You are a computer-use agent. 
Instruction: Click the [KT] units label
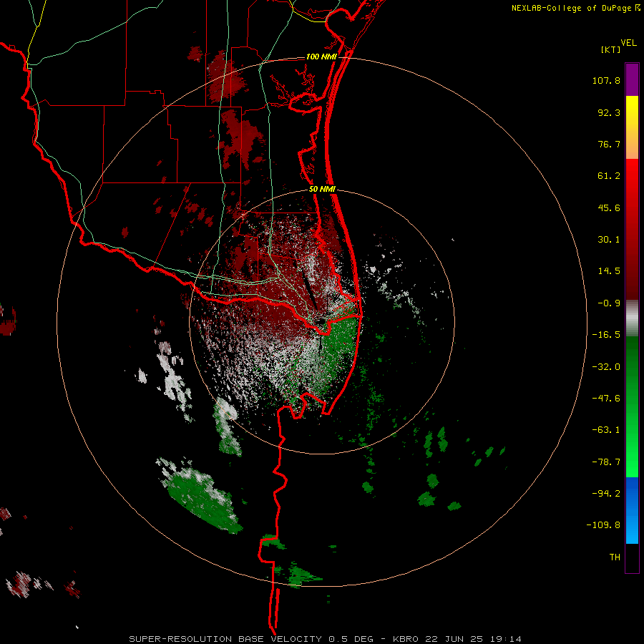tap(611, 49)
